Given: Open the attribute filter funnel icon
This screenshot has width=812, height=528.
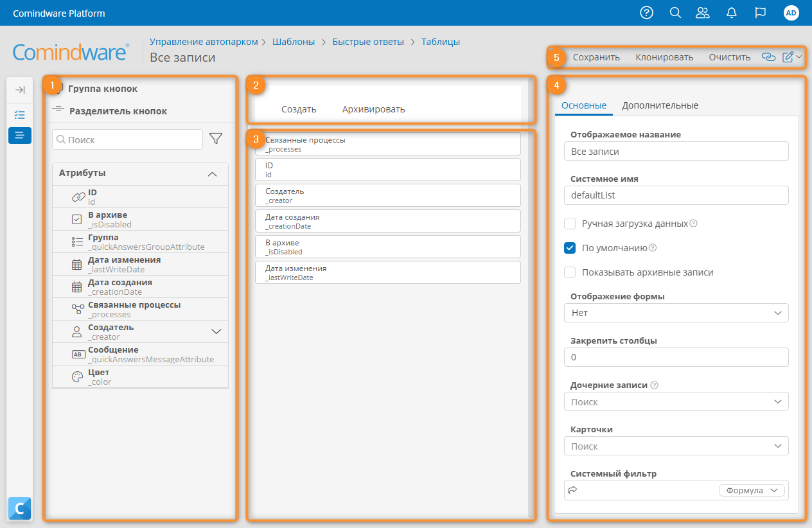Looking at the screenshot, I should pyautogui.click(x=216, y=139).
